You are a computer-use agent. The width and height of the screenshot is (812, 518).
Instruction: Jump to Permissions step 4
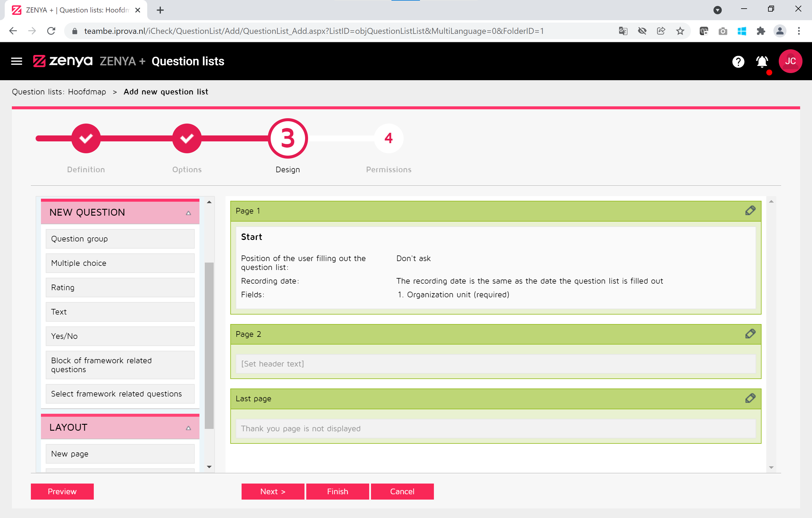[388, 138]
